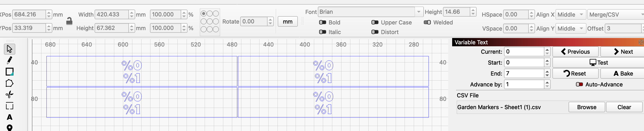This screenshot has width=644, height=131.
Task: Toggle the aspect ratio lock icon
Action: coord(69,21)
